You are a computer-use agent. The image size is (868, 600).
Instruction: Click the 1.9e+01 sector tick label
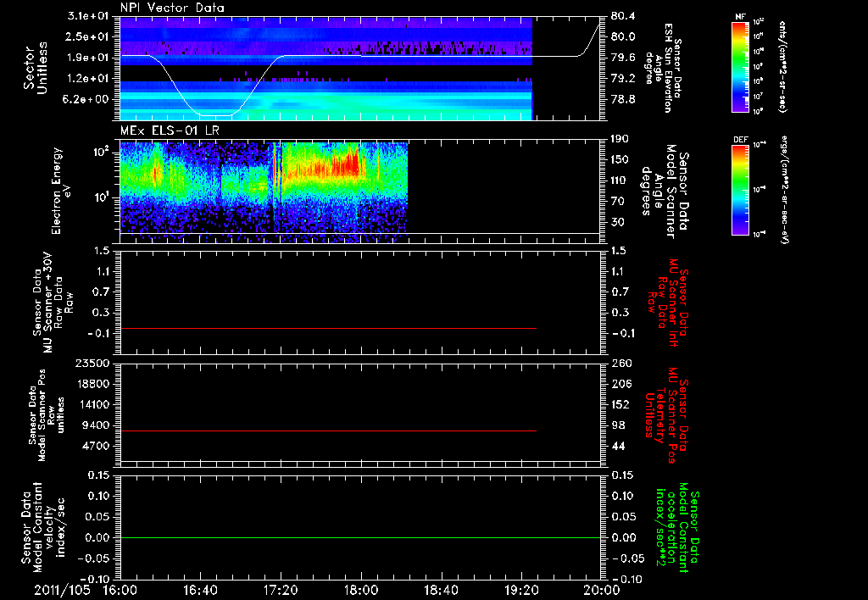coord(88,58)
